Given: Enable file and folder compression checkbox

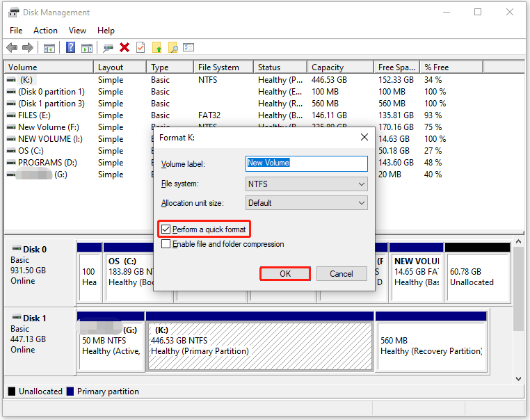Looking at the screenshot, I should (x=166, y=244).
